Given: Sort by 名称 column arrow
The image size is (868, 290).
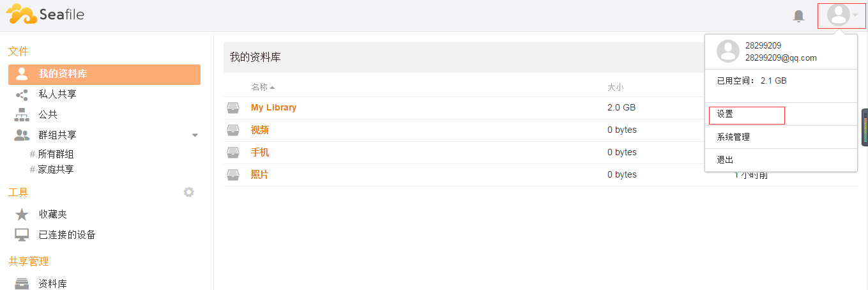Looking at the screenshot, I should 272,88.
